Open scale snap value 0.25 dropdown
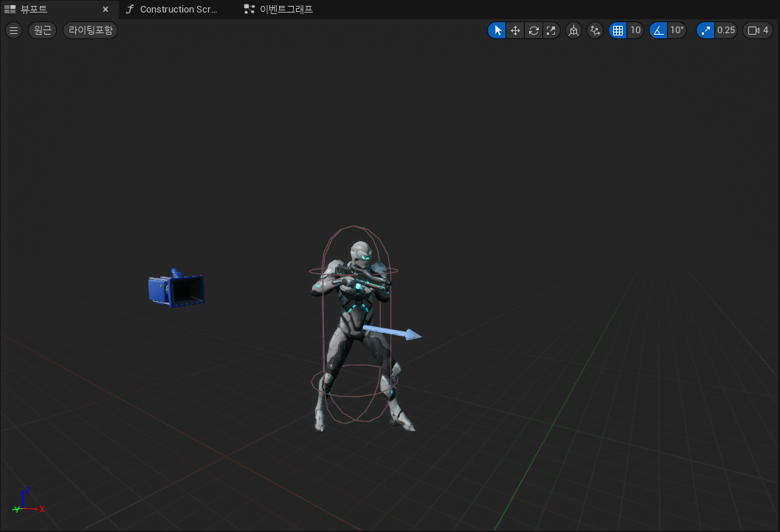This screenshot has width=780, height=532. click(x=726, y=30)
